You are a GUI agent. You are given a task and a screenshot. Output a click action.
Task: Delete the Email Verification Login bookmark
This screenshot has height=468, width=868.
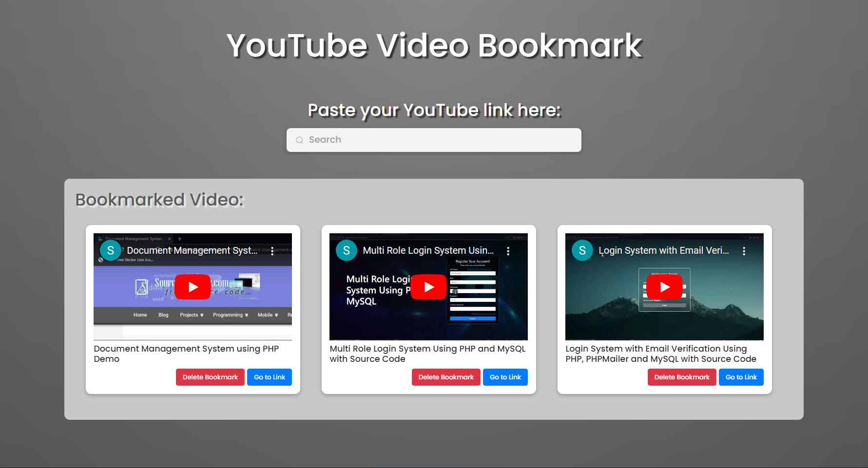pos(682,377)
